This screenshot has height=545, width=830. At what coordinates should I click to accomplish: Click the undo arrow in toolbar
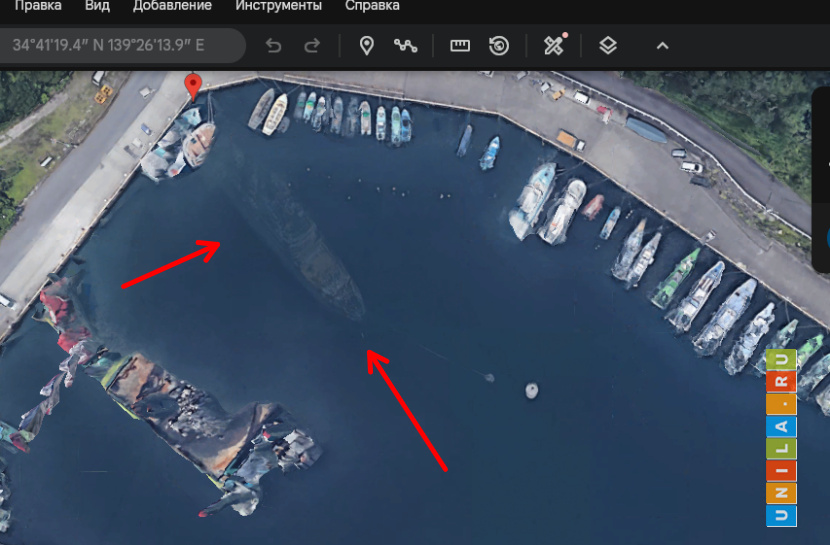point(273,46)
